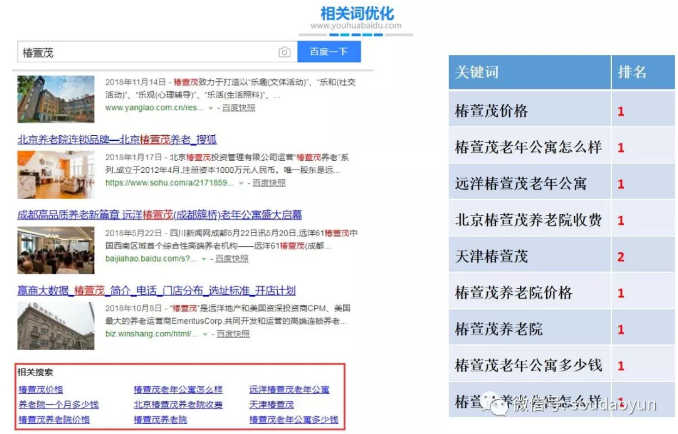This screenshot has height=434, width=678.
Task: Open dropdown arrow beside sohu.com URL
Action: pyautogui.click(x=243, y=183)
